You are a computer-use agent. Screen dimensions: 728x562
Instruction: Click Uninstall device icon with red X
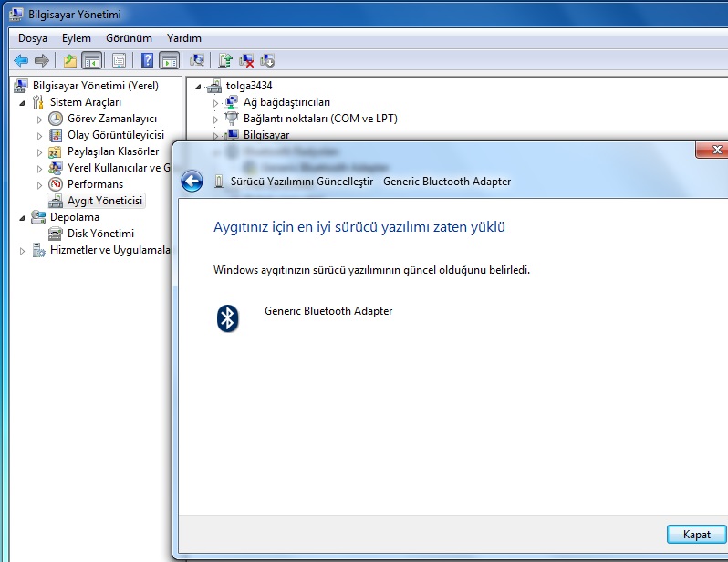click(x=246, y=61)
